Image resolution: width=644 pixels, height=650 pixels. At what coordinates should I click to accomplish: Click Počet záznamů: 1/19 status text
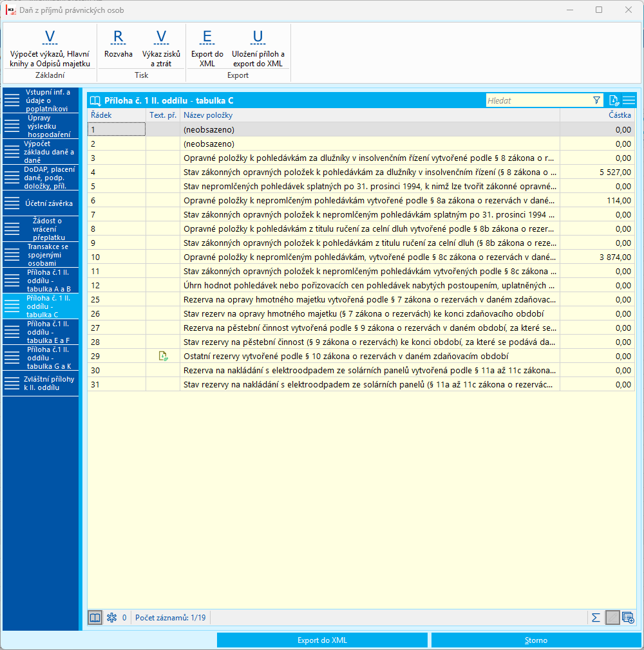(x=170, y=618)
